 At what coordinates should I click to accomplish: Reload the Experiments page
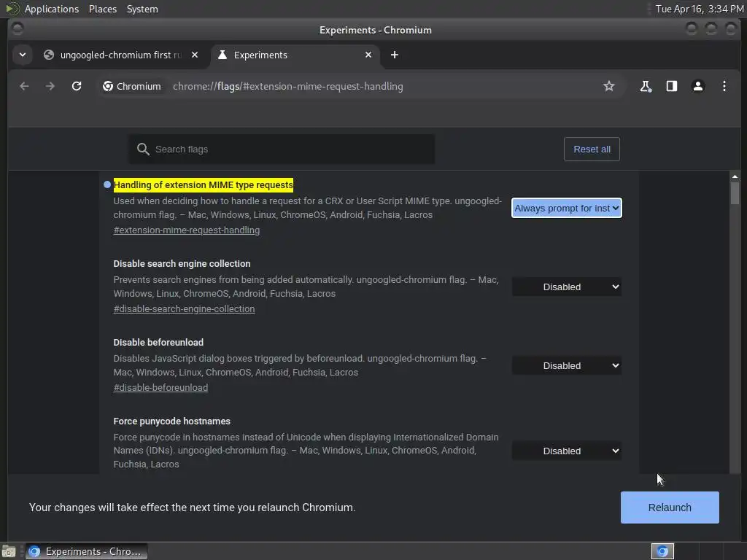coord(76,86)
